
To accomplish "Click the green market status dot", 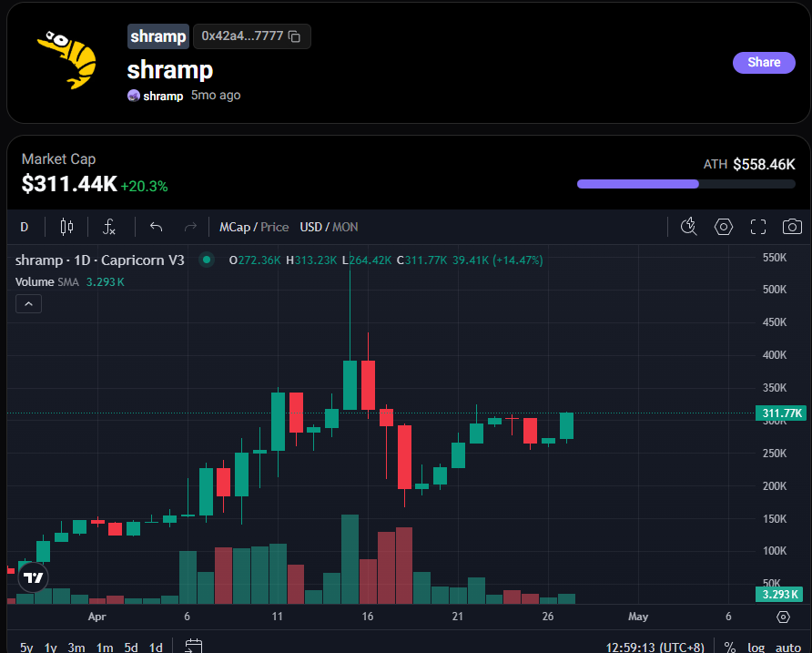I will (207, 260).
